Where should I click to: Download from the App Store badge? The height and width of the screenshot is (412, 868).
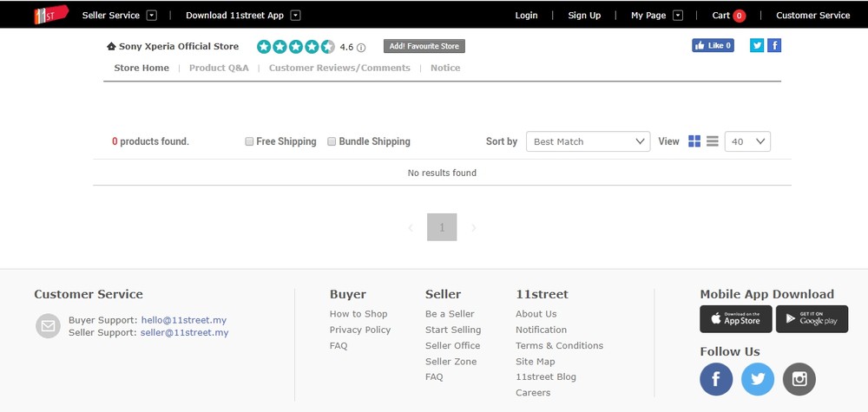[x=735, y=319]
